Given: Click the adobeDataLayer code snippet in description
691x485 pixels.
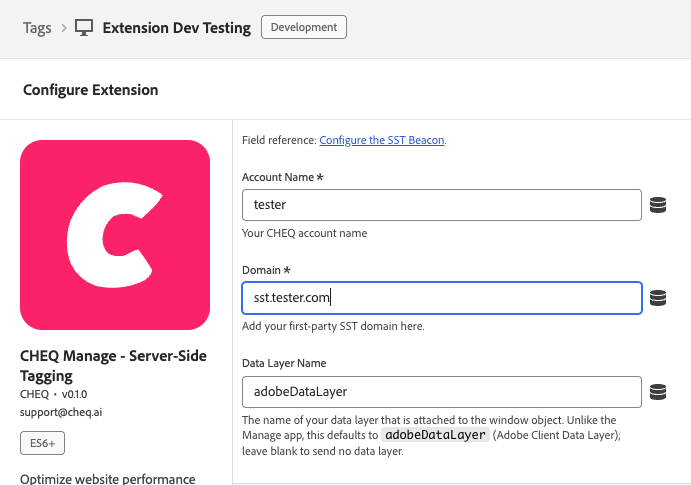Looking at the screenshot, I should pyautogui.click(x=435, y=435).
